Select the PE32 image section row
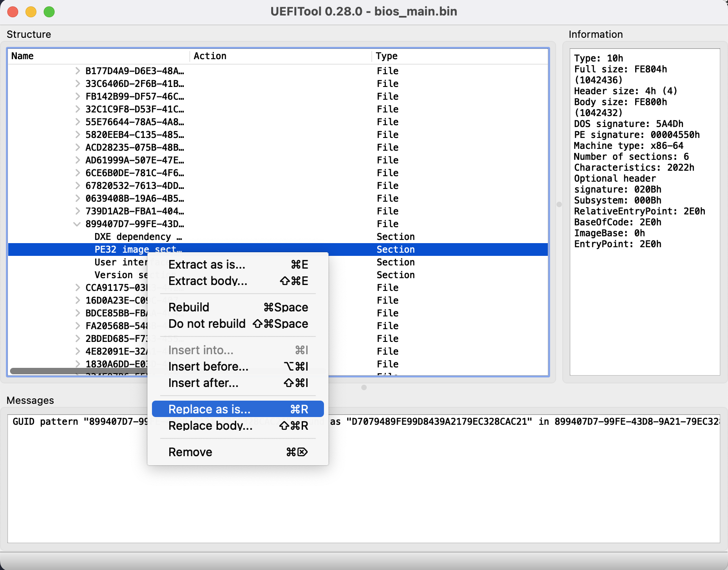Image resolution: width=728 pixels, height=570 pixels. [x=278, y=249]
